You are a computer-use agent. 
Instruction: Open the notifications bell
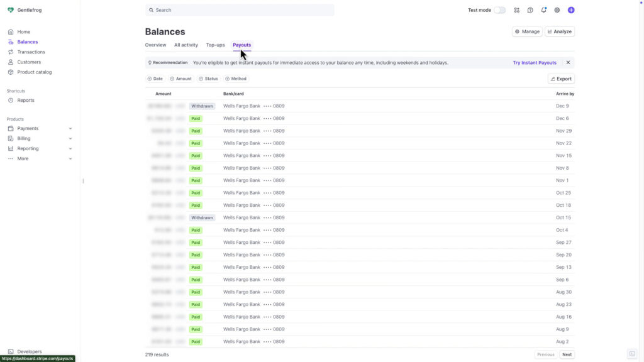[x=543, y=9]
